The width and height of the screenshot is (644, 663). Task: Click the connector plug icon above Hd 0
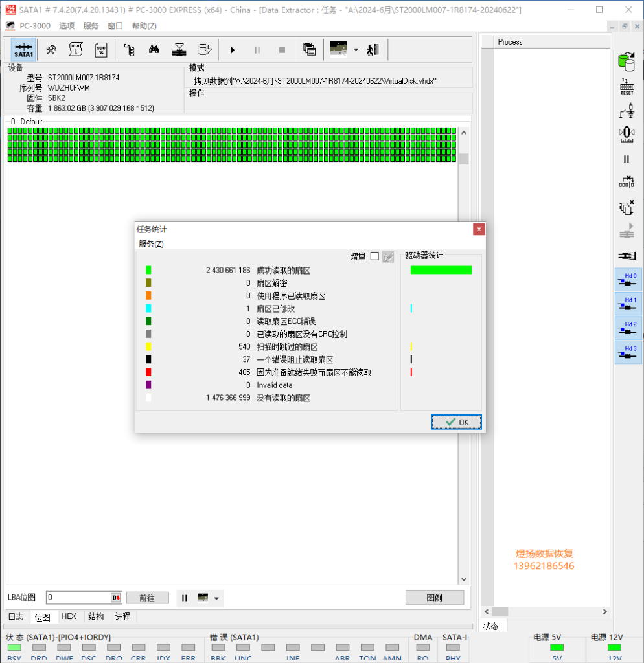[x=627, y=256]
